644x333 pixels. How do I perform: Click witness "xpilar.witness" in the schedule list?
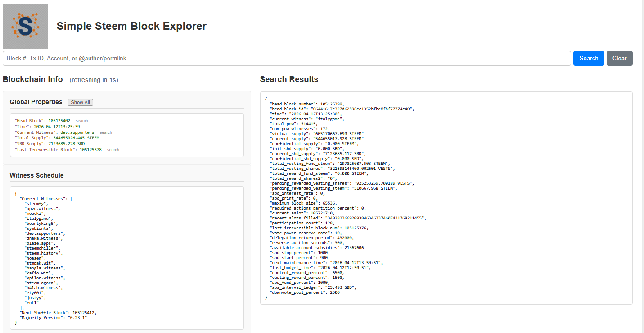[x=45, y=278]
